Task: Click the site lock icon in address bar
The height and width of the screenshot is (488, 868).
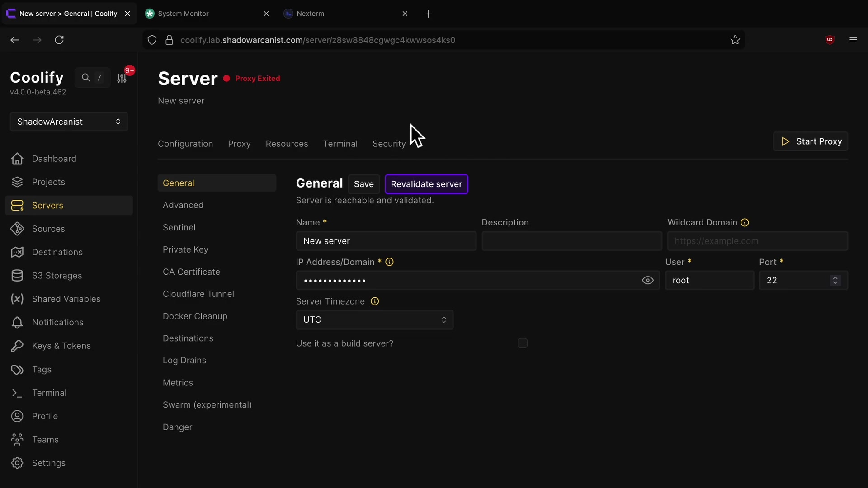Action: [169, 40]
